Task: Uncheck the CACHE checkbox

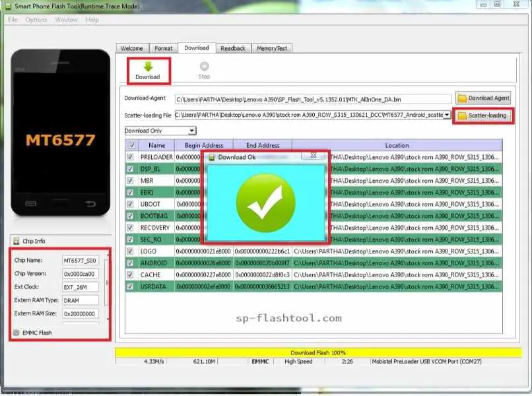Action: click(130, 275)
